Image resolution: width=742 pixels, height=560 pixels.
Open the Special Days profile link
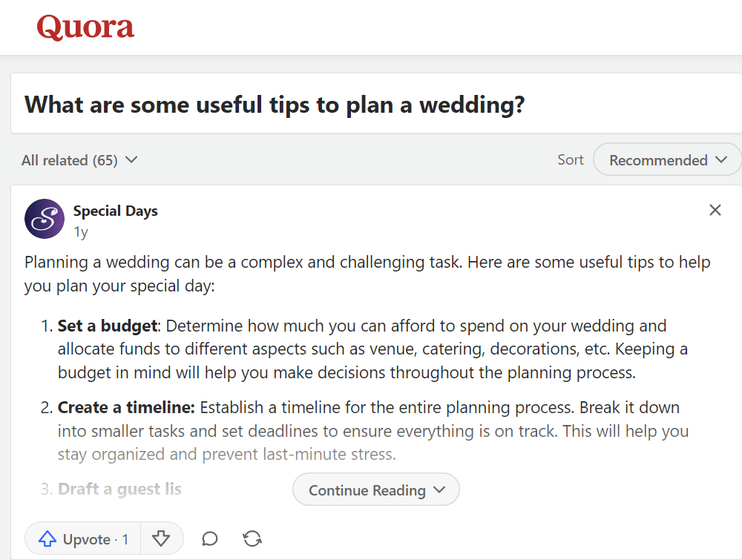click(x=115, y=211)
